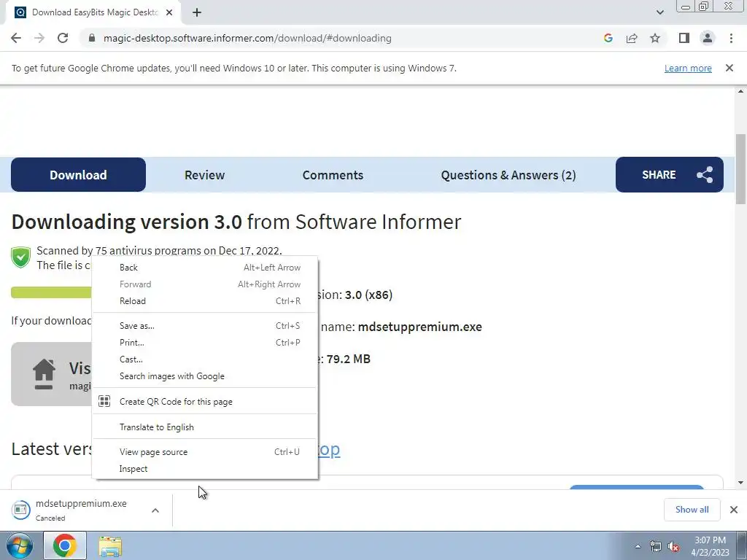The width and height of the screenshot is (747, 560).
Task: Click the home icon on visit card
Action: pyautogui.click(x=44, y=374)
